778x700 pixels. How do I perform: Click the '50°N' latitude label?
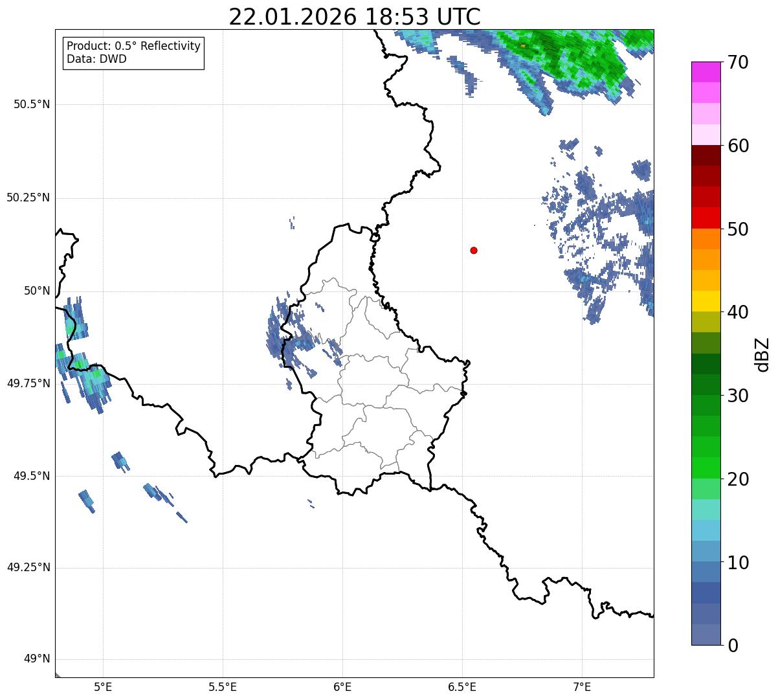click(37, 291)
